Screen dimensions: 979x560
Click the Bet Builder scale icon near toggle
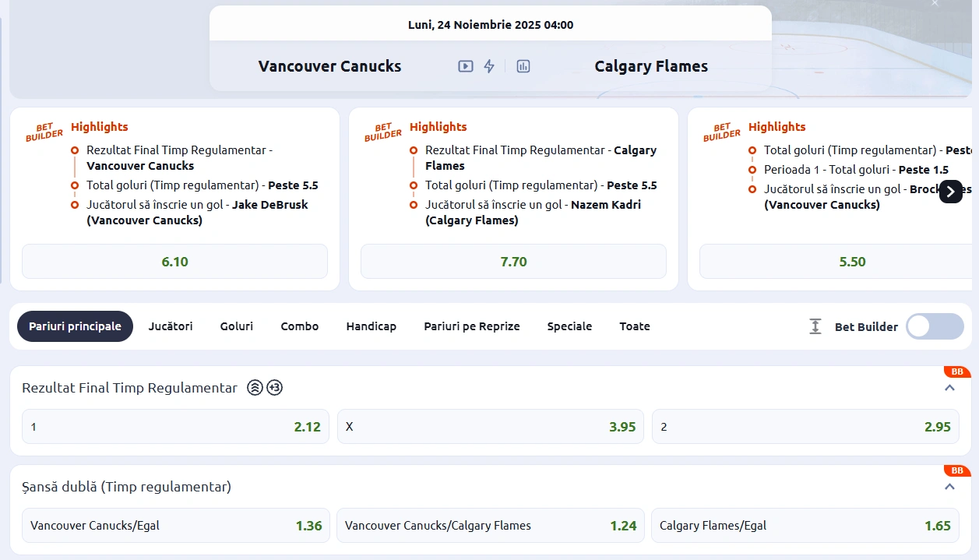click(815, 326)
